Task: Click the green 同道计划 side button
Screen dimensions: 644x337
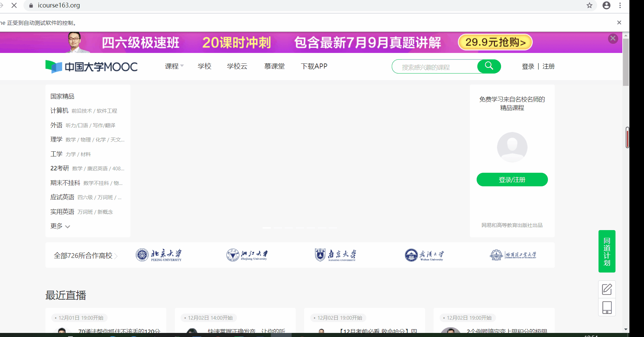Action: [607, 251]
